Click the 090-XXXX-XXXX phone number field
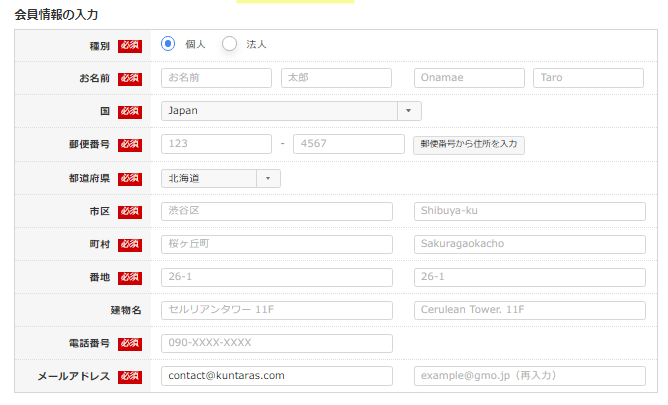 click(276, 343)
